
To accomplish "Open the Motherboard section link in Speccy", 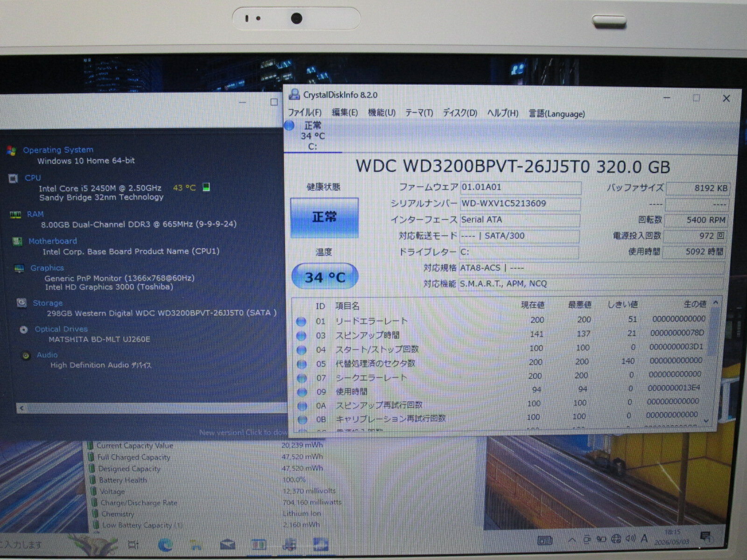I will (53, 241).
